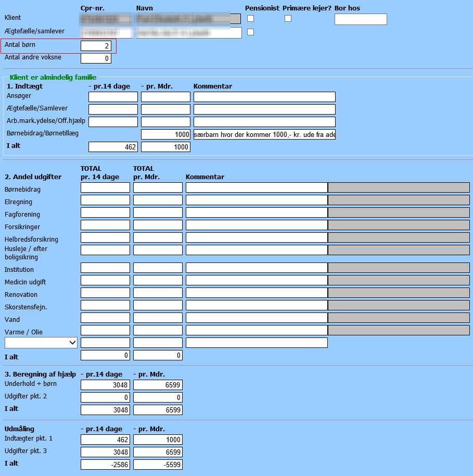This screenshot has height=476, width=473.
Task: Click Ægtefælle/Samlever pr.14 dage income field
Action: click(x=113, y=109)
